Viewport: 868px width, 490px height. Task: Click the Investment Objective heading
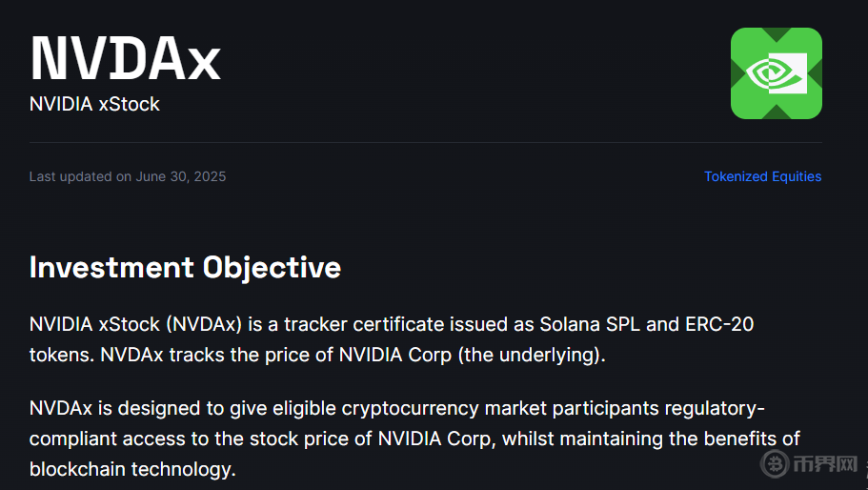[185, 267]
